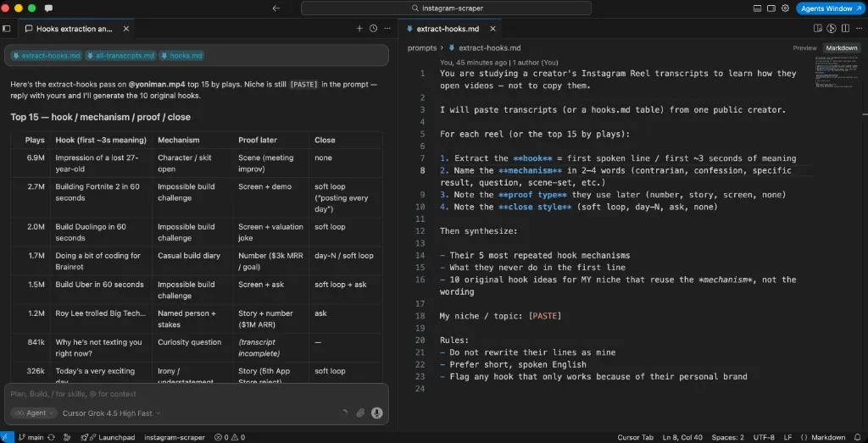Click the 'Close' column header
Image resolution: width=868 pixels, height=443 pixels.
(325, 140)
